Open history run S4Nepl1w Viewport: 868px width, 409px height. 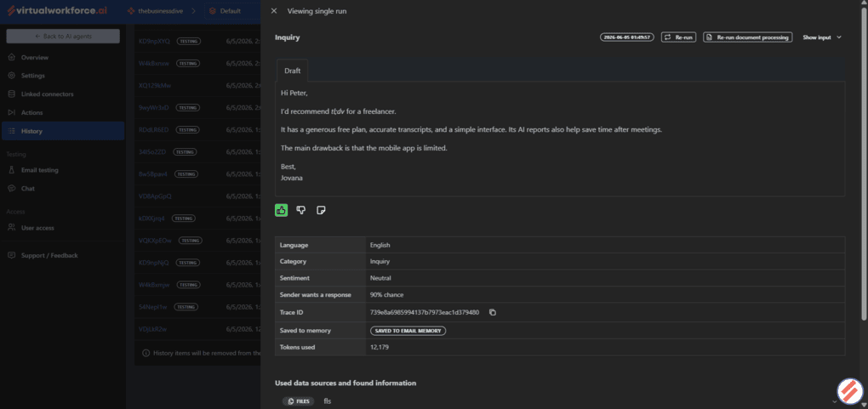153,307
